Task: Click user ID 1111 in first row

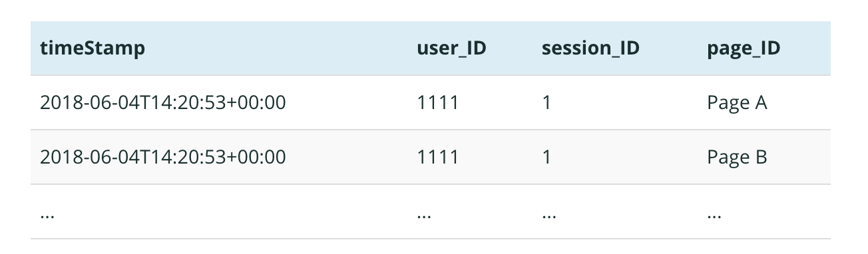Action: 438,102
